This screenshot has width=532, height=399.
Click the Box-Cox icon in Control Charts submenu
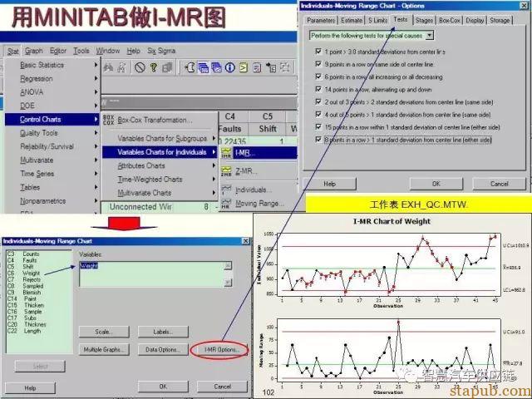108,120
